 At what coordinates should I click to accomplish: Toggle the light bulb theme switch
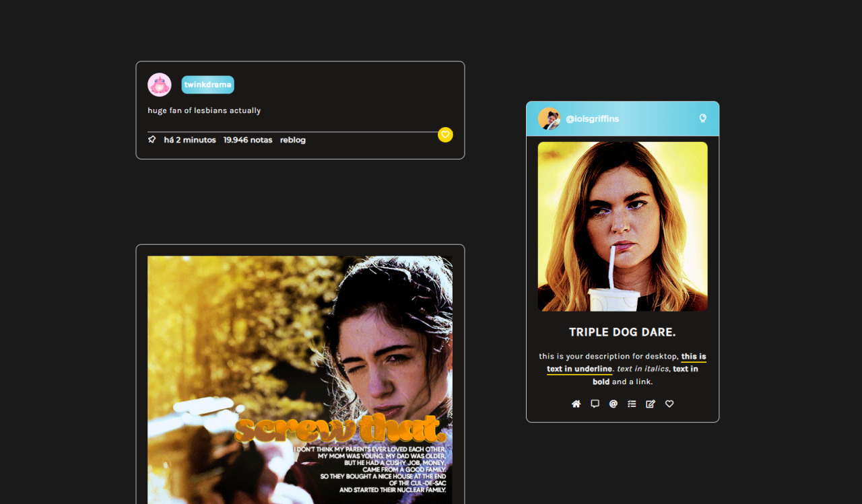click(702, 118)
